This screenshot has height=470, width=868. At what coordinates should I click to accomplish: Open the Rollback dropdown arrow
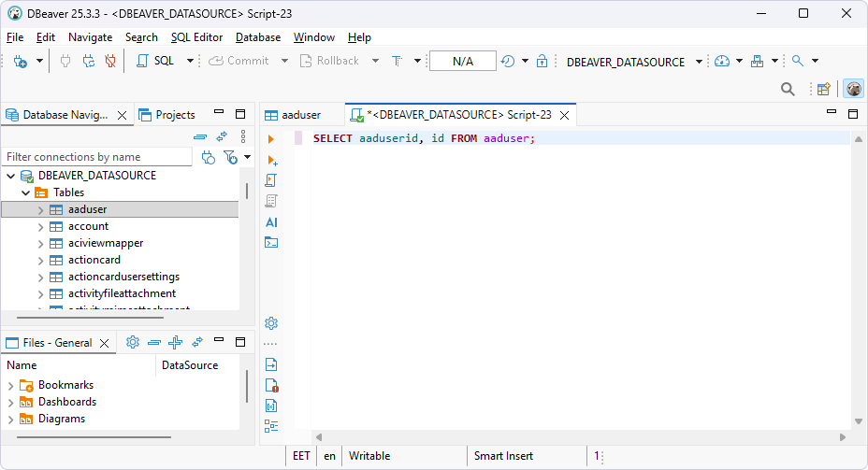tap(375, 61)
